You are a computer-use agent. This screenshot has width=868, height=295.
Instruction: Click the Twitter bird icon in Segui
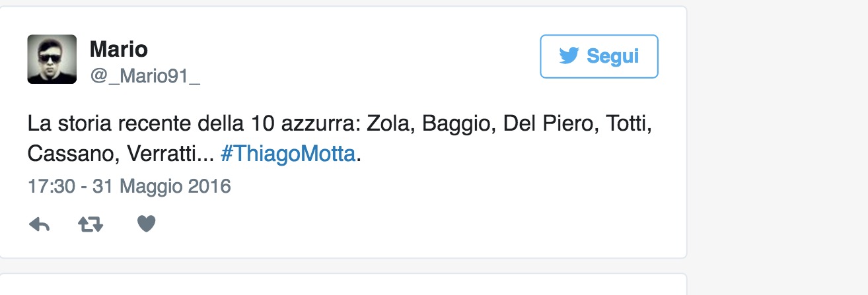pos(569,56)
